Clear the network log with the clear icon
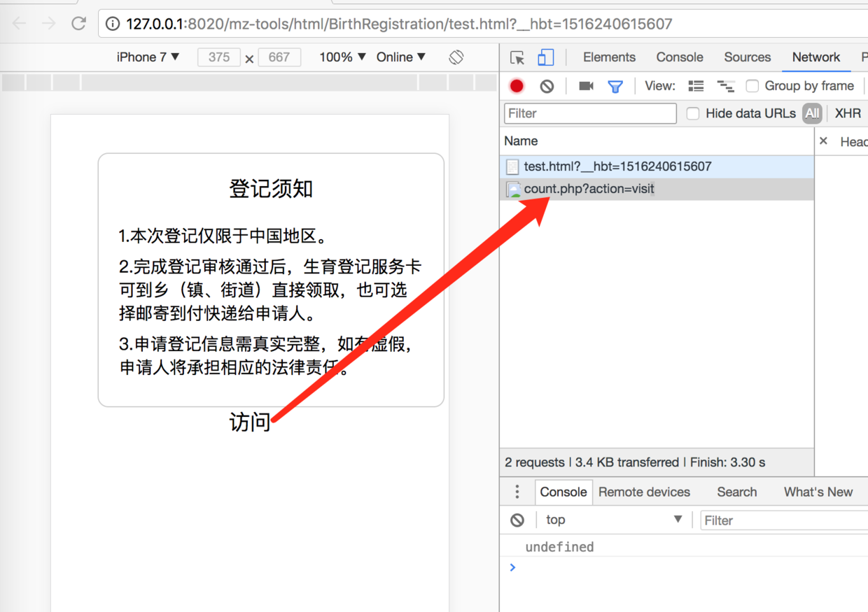The height and width of the screenshot is (612, 868). (x=546, y=85)
